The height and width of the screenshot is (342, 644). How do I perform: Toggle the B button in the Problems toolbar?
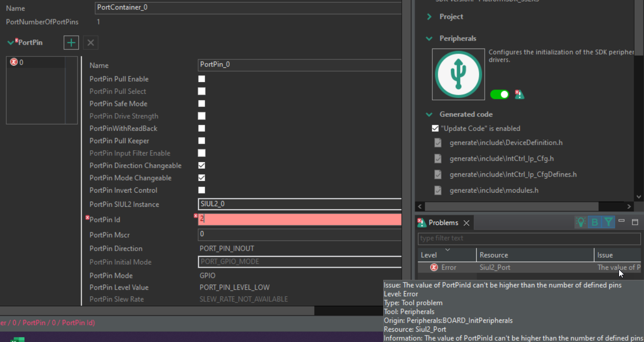[595, 222]
